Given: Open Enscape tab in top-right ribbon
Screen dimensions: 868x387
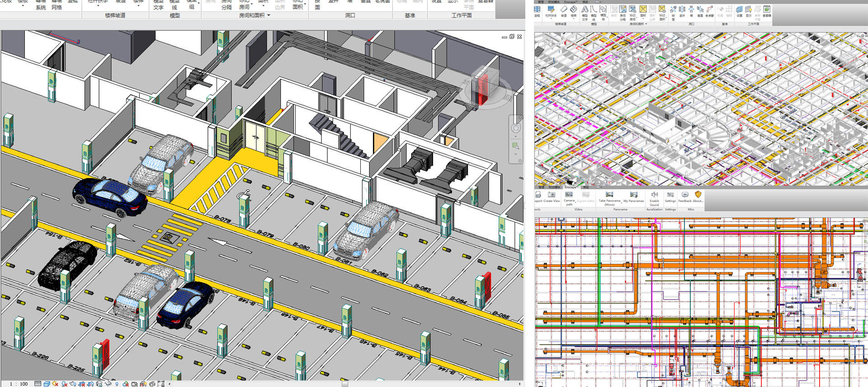Looking at the screenshot, I should tap(571, 2).
